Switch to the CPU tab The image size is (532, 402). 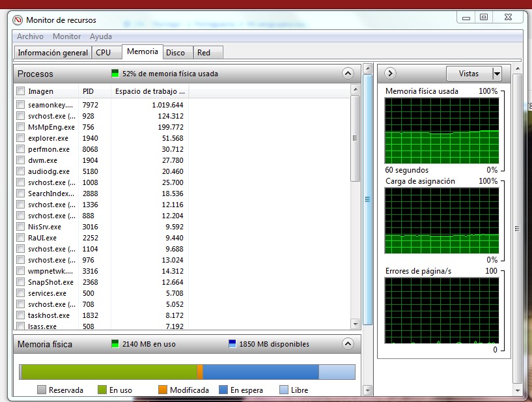103,53
